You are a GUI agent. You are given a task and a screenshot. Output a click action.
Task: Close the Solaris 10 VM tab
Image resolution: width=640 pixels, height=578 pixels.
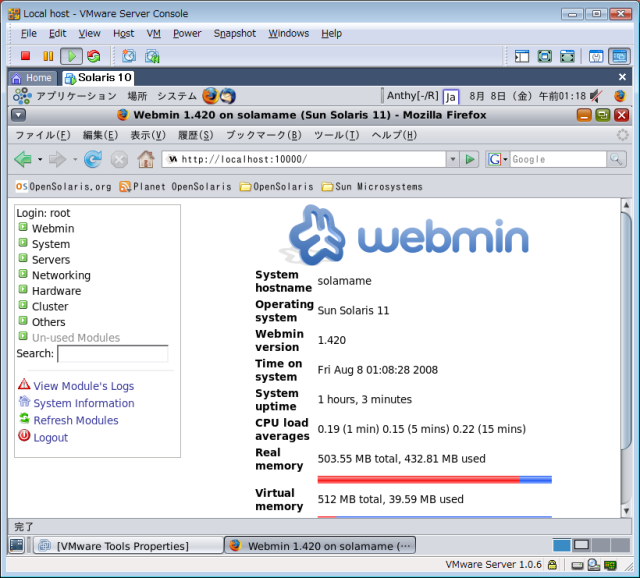tap(622, 77)
